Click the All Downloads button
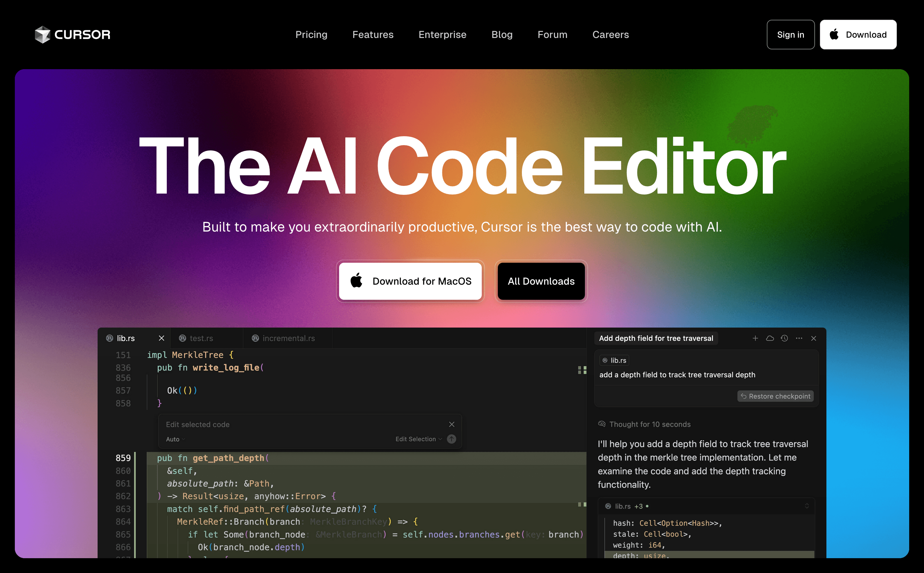Image resolution: width=924 pixels, height=573 pixels. click(541, 281)
